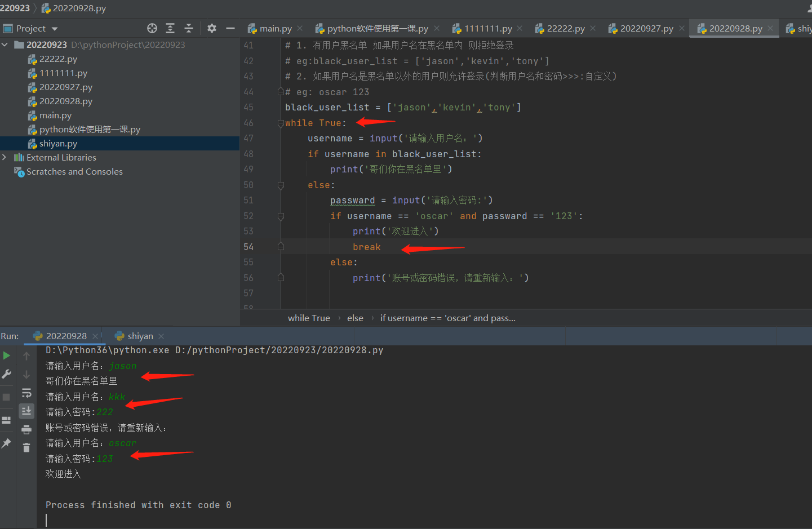Click the Stop process icon in Run panel

click(x=7, y=397)
